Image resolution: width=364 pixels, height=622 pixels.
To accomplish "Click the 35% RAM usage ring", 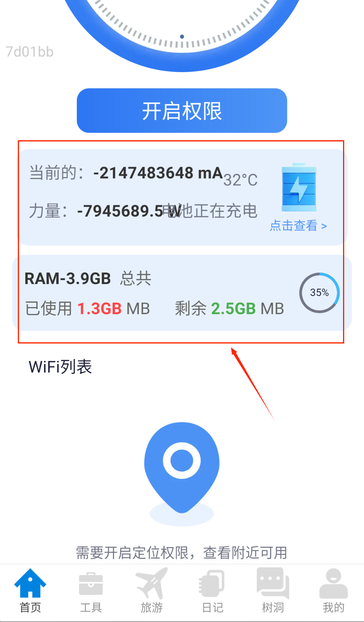I will [319, 293].
